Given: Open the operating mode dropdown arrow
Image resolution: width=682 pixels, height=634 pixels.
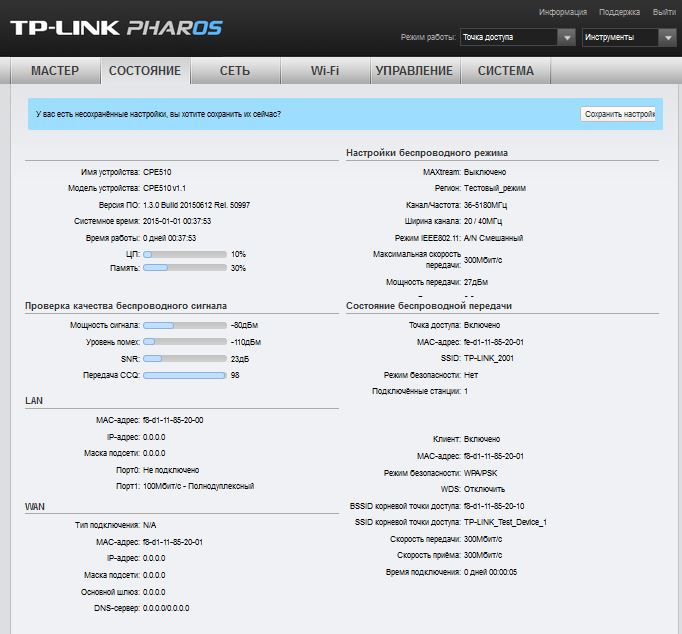Looking at the screenshot, I should click(567, 37).
